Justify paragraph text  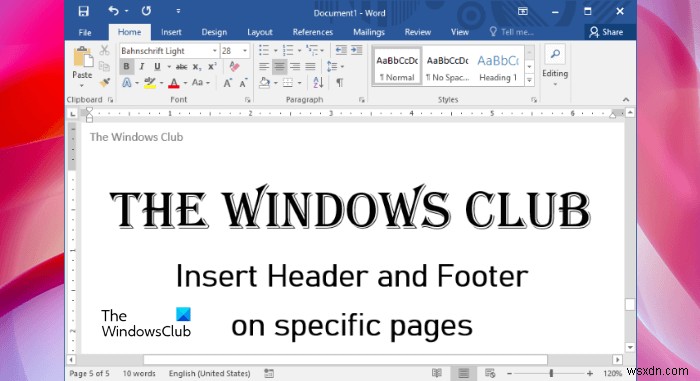point(310,67)
